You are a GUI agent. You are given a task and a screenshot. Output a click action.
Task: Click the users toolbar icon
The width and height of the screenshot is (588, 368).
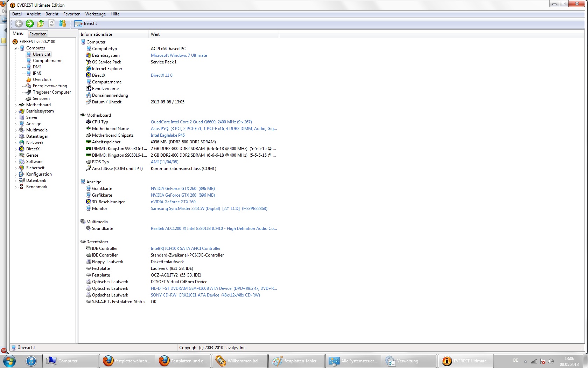pos(63,23)
